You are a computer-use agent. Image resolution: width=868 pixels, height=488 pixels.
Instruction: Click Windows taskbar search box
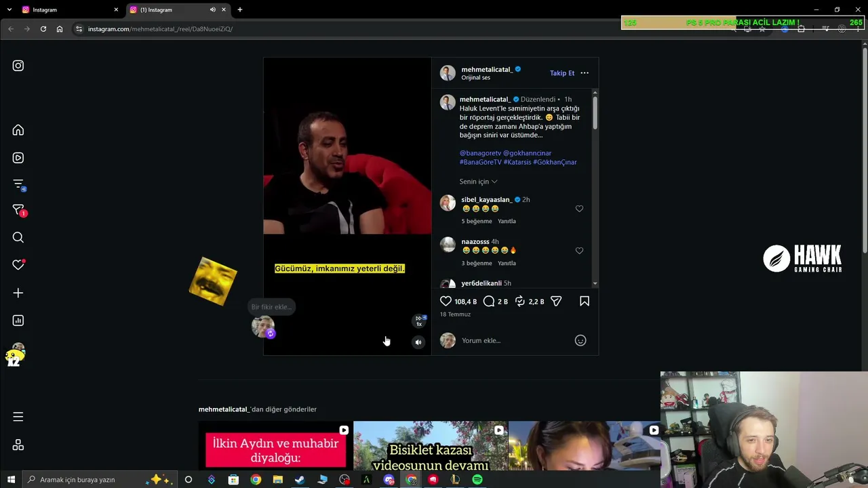(x=98, y=479)
